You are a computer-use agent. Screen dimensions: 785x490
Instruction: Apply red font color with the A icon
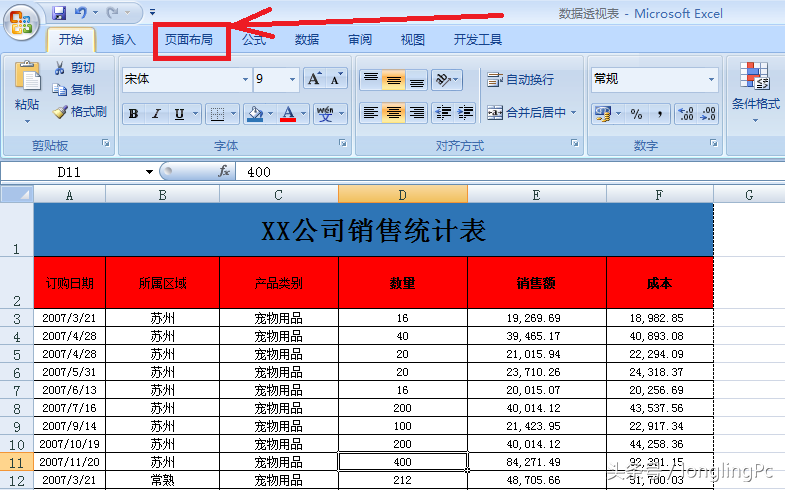pos(288,114)
